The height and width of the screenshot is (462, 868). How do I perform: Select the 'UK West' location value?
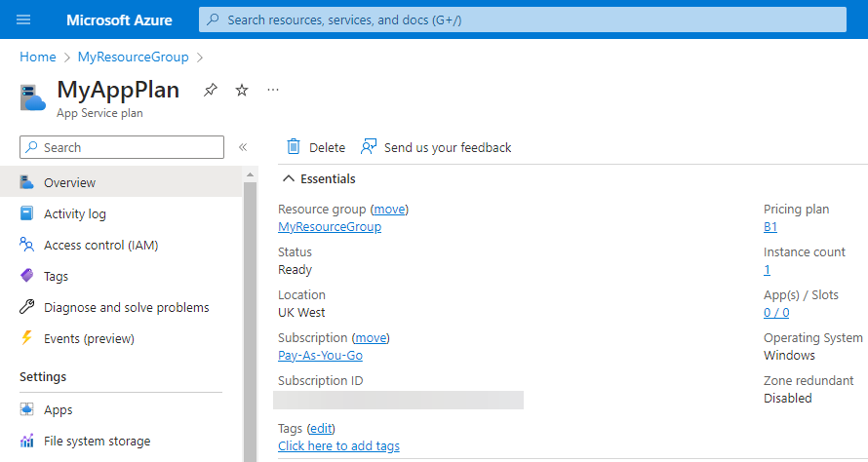click(301, 313)
